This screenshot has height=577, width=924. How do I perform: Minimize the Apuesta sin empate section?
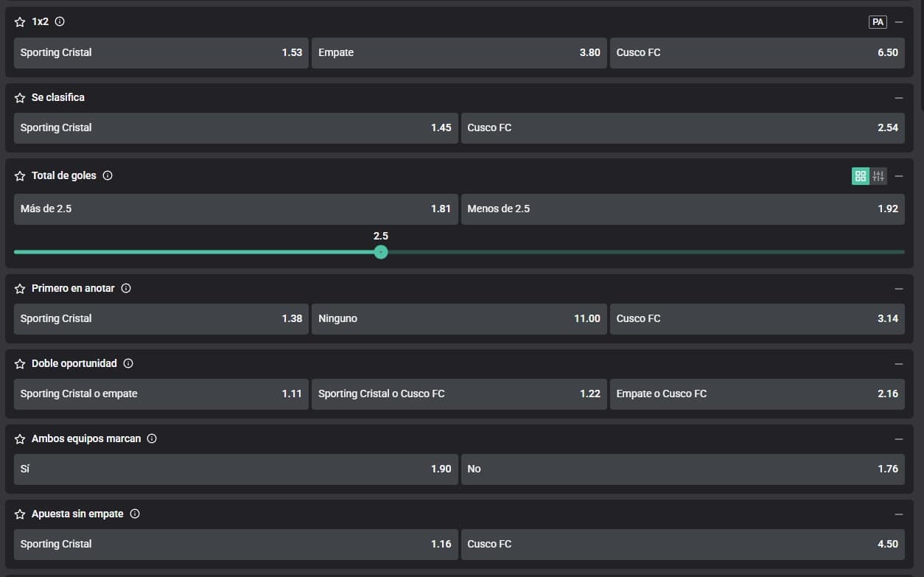898,514
